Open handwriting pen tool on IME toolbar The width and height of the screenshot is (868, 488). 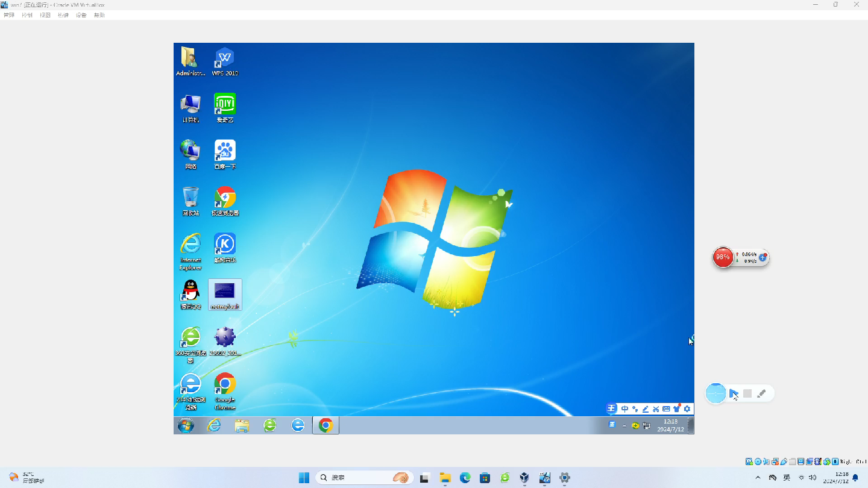pos(645,409)
